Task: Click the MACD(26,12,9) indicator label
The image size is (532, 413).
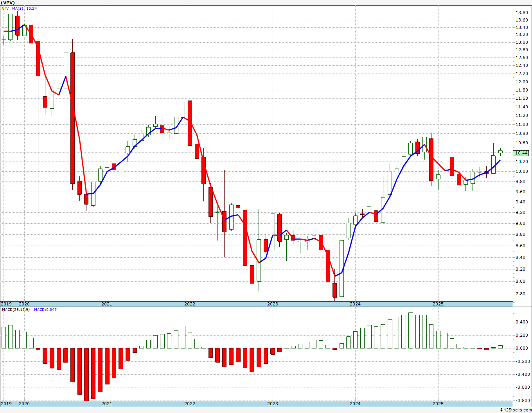Action: pyautogui.click(x=16, y=310)
